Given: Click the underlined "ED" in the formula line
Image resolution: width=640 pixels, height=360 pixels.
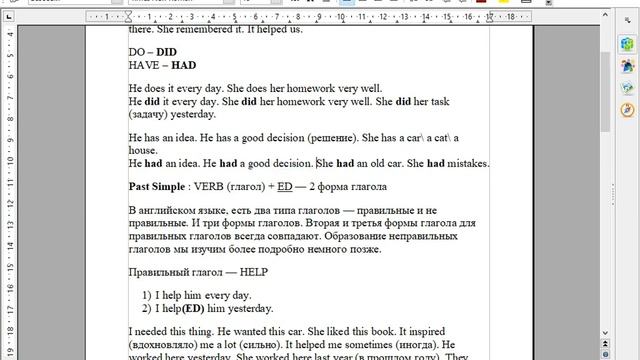Looking at the screenshot, I should coord(285,187).
